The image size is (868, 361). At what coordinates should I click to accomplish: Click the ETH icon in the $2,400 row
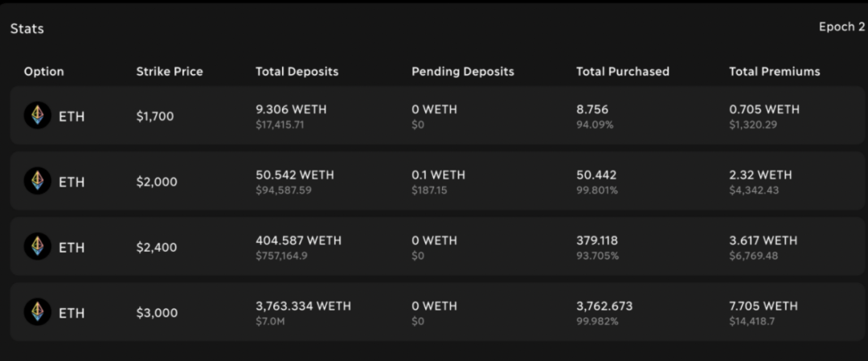[x=37, y=247]
